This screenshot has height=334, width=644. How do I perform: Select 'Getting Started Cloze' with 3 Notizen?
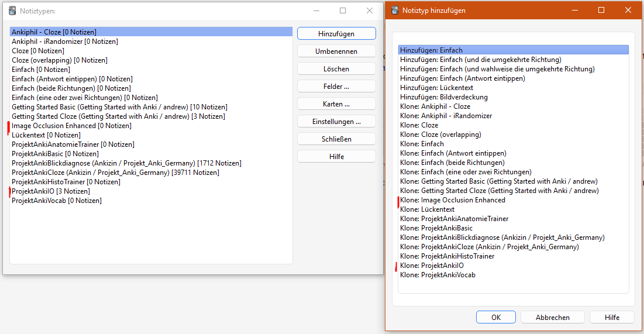click(151, 116)
